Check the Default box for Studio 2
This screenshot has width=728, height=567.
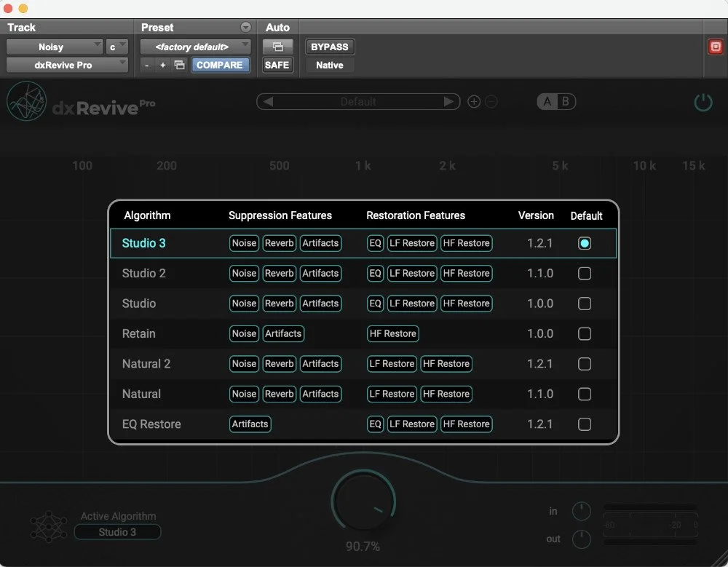click(584, 273)
